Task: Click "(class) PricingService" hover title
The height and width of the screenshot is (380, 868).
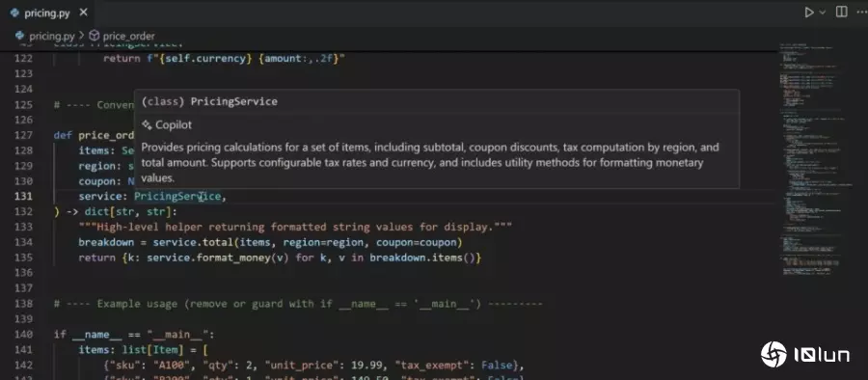Action: coord(209,101)
